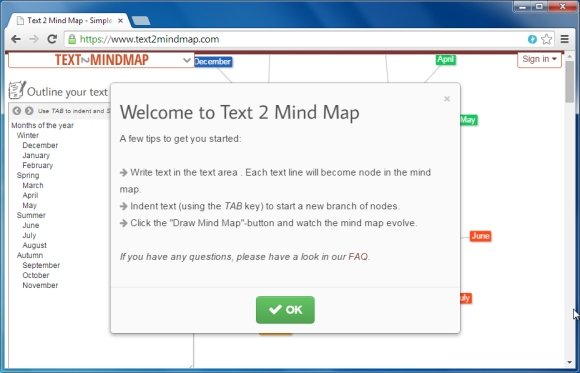Click the undo arrow in outline toolbar
Image resolution: width=580 pixels, height=373 pixels.
[17, 111]
